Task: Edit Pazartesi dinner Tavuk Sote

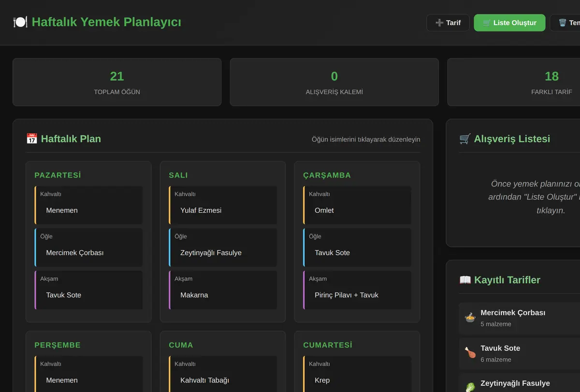Action: tap(89, 295)
